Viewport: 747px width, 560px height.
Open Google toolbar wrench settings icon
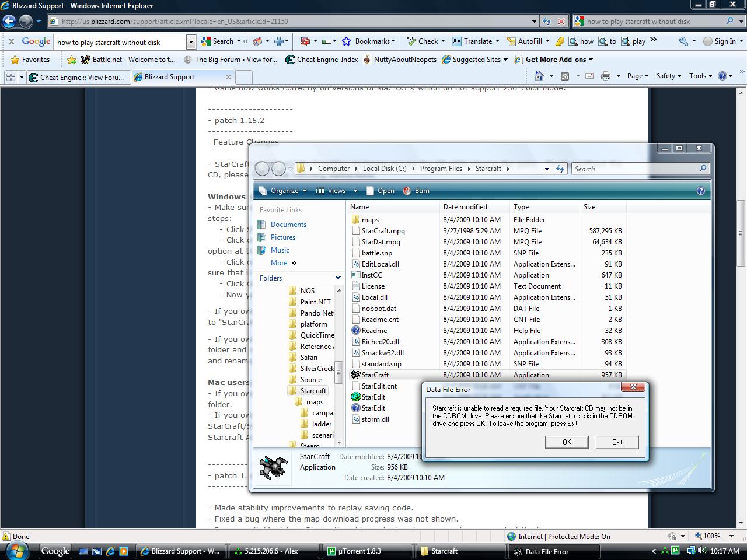point(683,41)
